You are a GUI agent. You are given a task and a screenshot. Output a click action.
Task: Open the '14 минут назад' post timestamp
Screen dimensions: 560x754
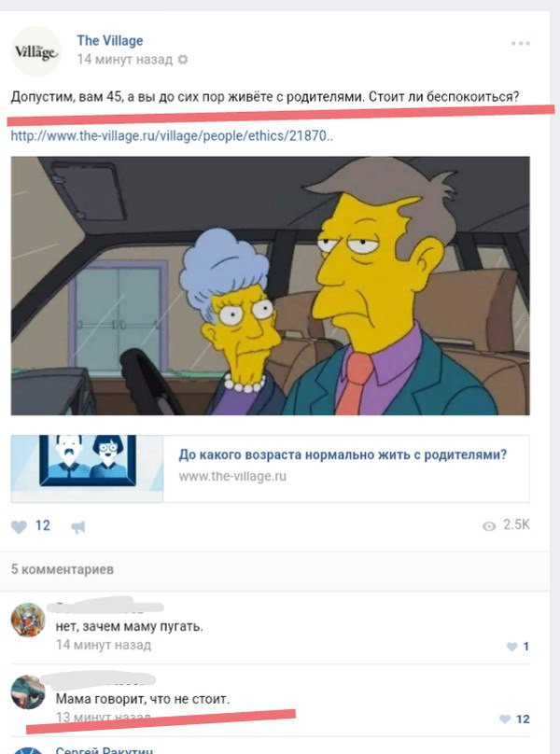point(125,60)
